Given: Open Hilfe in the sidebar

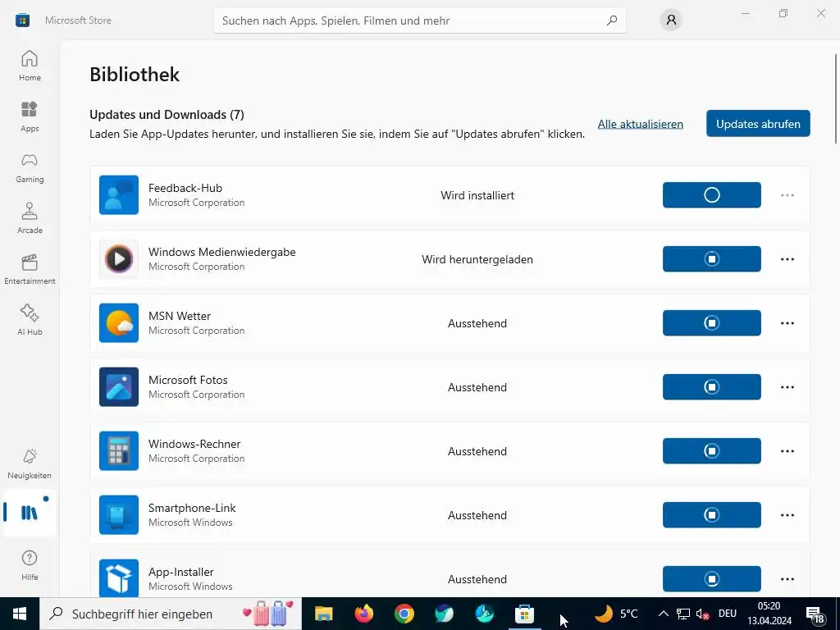Looking at the screenshot, I should pos(30,565).
